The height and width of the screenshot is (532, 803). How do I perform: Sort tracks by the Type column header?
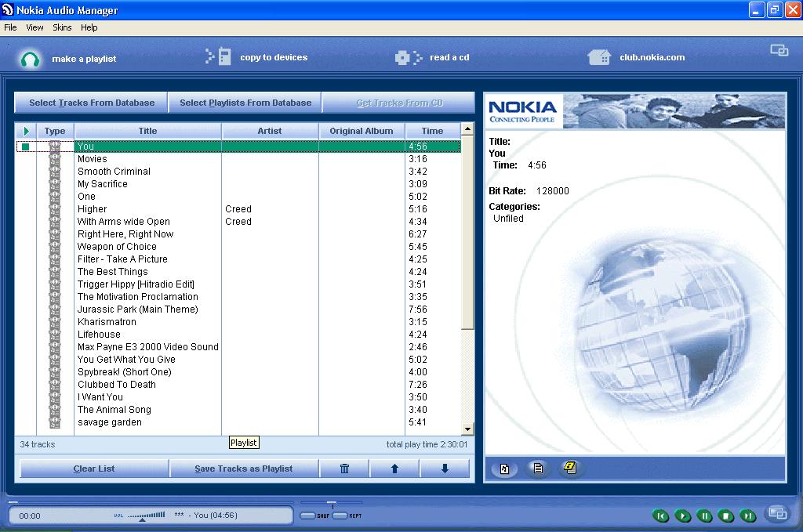click(x=55, y=131)
